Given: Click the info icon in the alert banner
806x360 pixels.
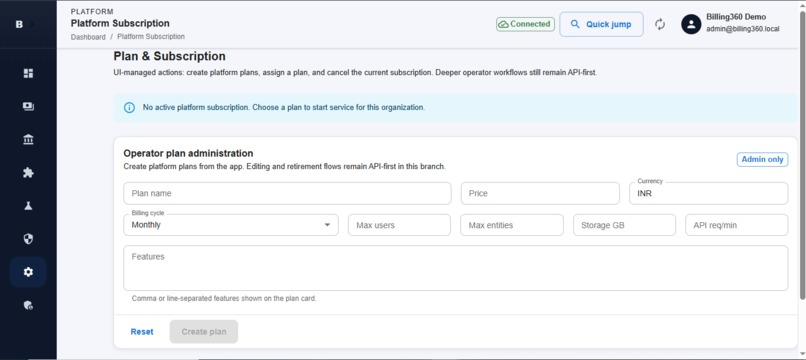Looking at the screenshot, I should tap(129, 107).
